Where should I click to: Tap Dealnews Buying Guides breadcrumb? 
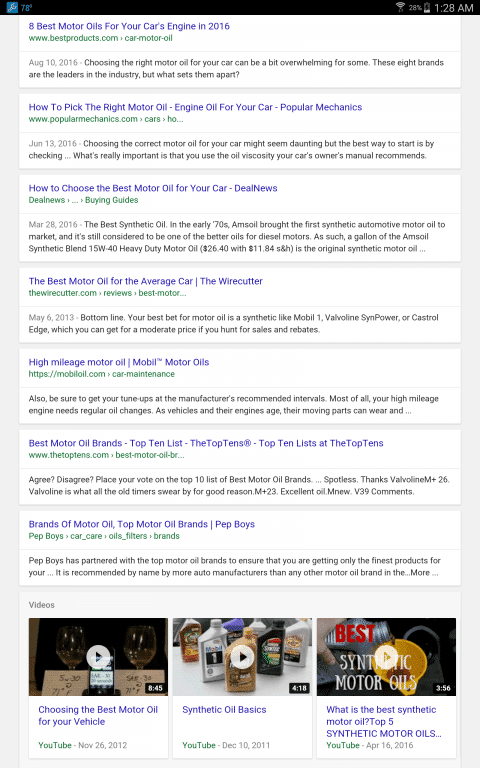click(x=83, y=200)
